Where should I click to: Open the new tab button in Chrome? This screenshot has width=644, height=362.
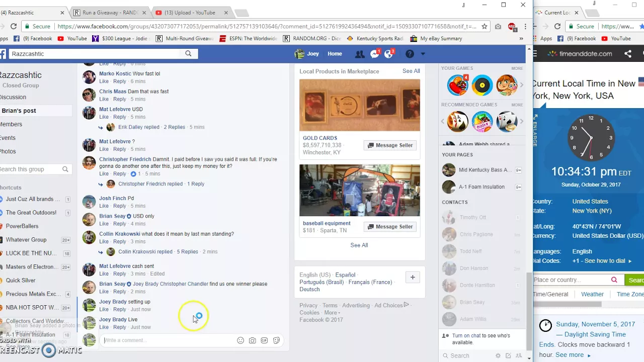(x=242, y=13)
